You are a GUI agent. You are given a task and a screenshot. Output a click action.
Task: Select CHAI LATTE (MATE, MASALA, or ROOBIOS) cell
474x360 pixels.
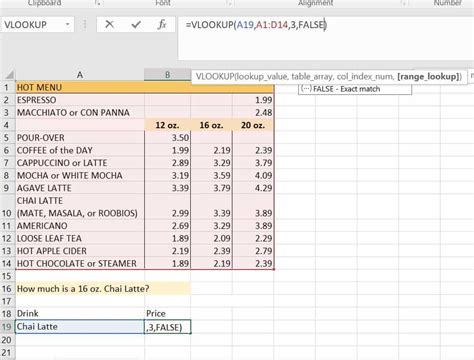pos(80,207)
